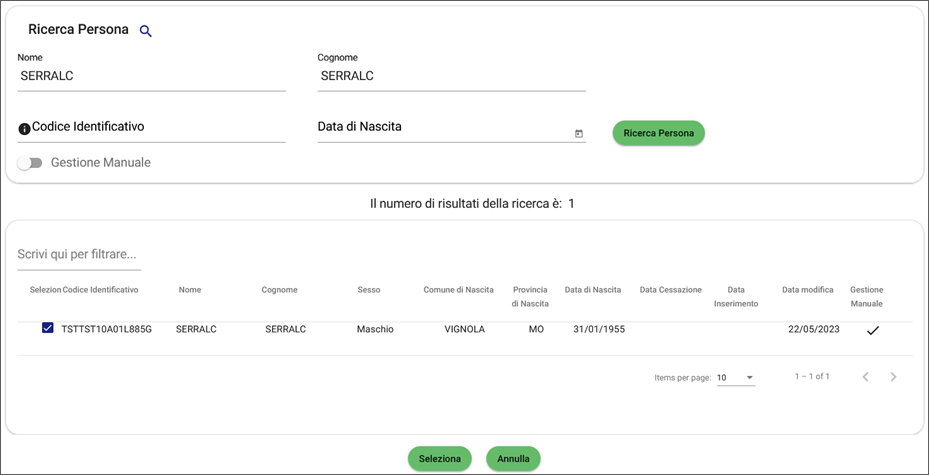Click into the Cognome input field
929x475 pixels.
pos(451,76)
